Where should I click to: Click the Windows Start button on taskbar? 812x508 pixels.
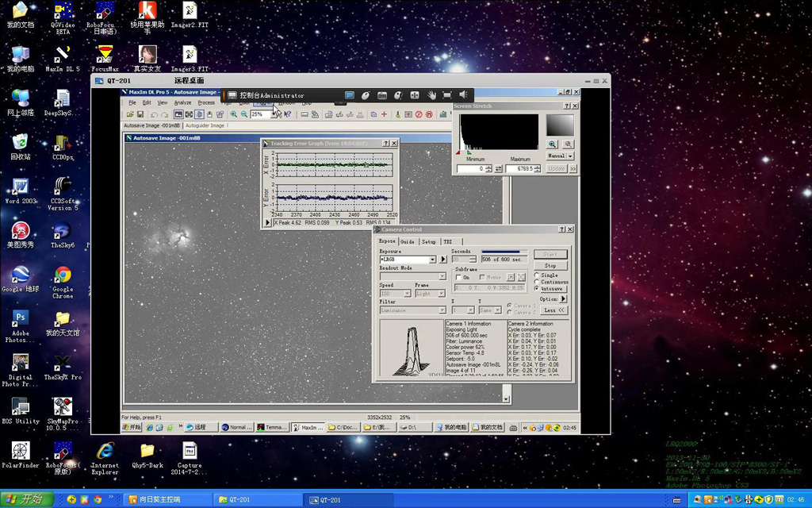coord(27,500)
